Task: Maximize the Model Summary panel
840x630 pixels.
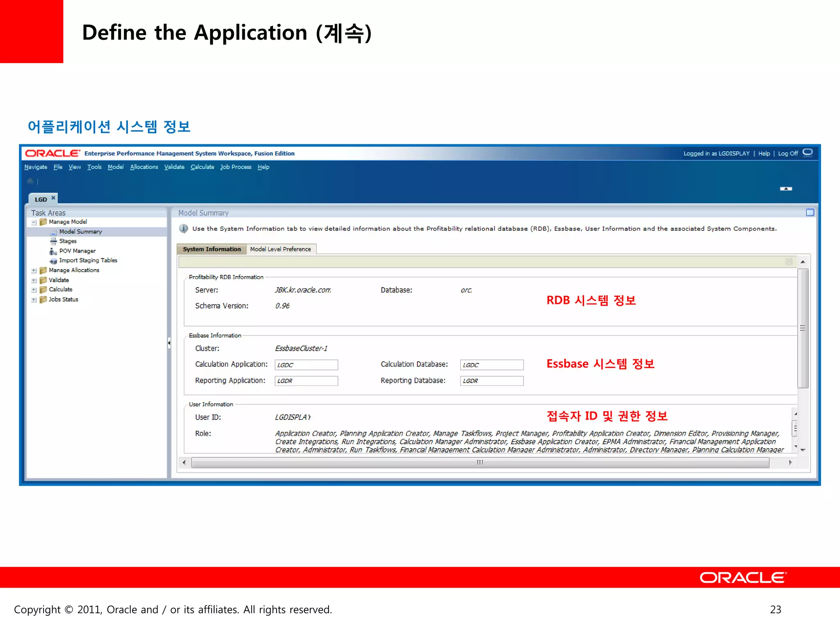Action: coord(810,212)
